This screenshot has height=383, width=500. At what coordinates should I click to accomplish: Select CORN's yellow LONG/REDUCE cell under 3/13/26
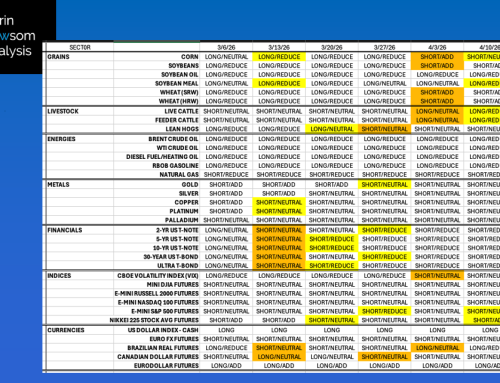coord(279,57)
